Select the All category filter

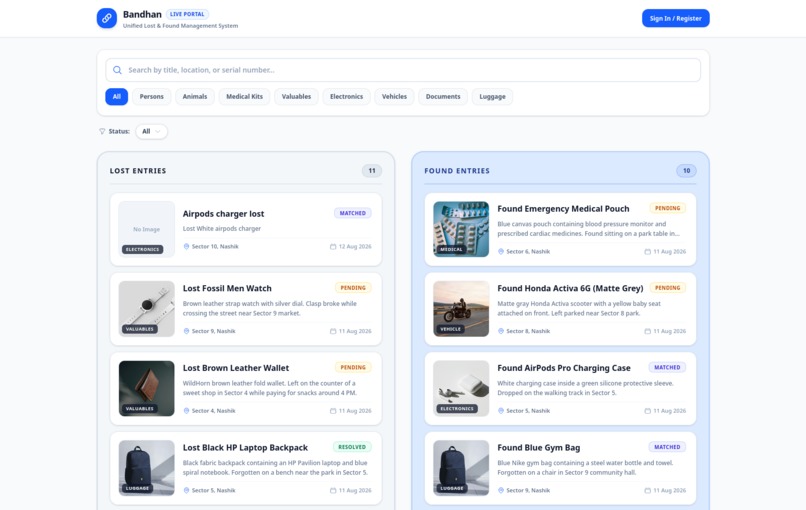117,97
